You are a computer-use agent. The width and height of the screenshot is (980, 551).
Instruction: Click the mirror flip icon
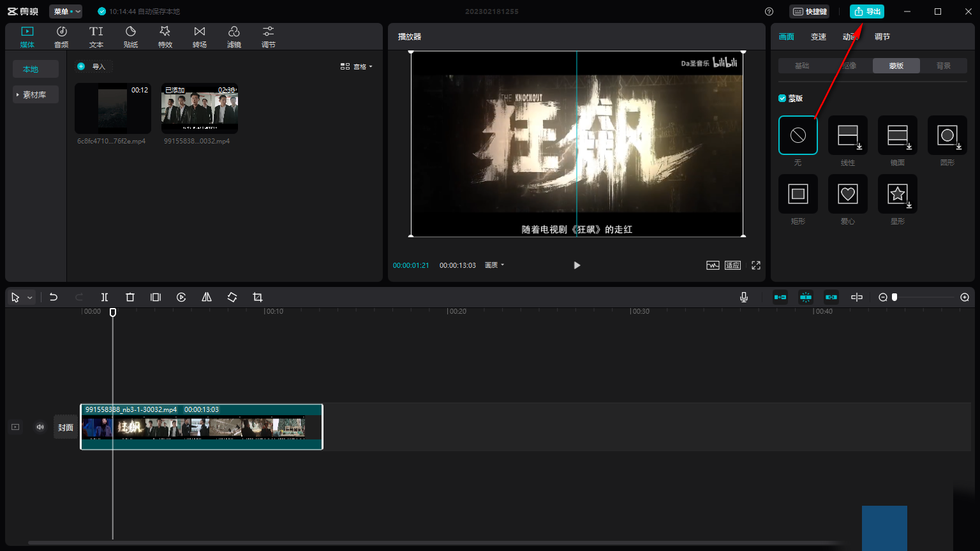[207, 297]
